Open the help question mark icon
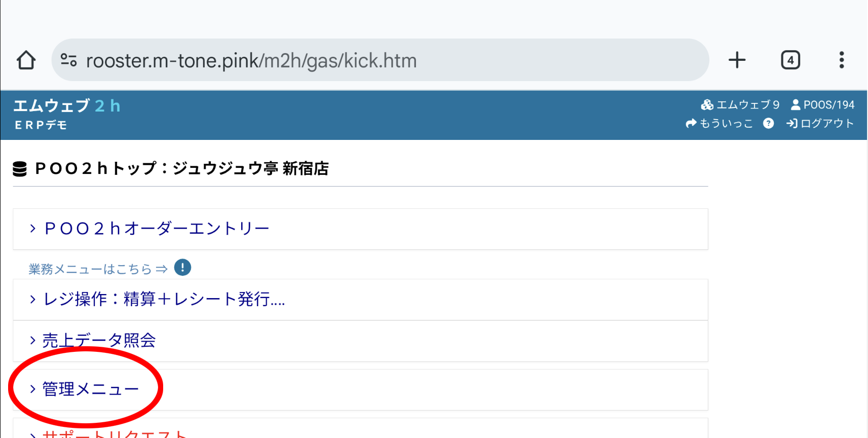Screen dimensions: 868x438 point(768,123)
